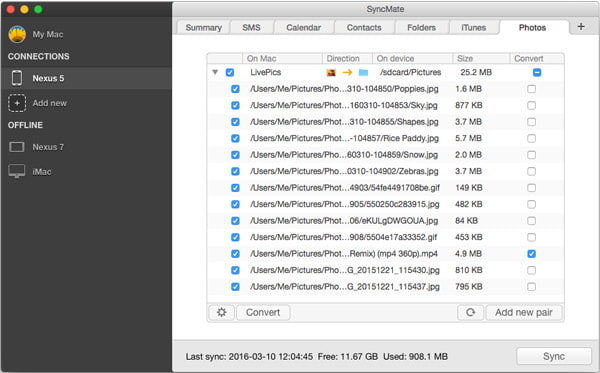Toggle the LivePics convert-all checkbox
This screenshot has width=600, height=373.
pyautogui.click(x=537, y=72)
